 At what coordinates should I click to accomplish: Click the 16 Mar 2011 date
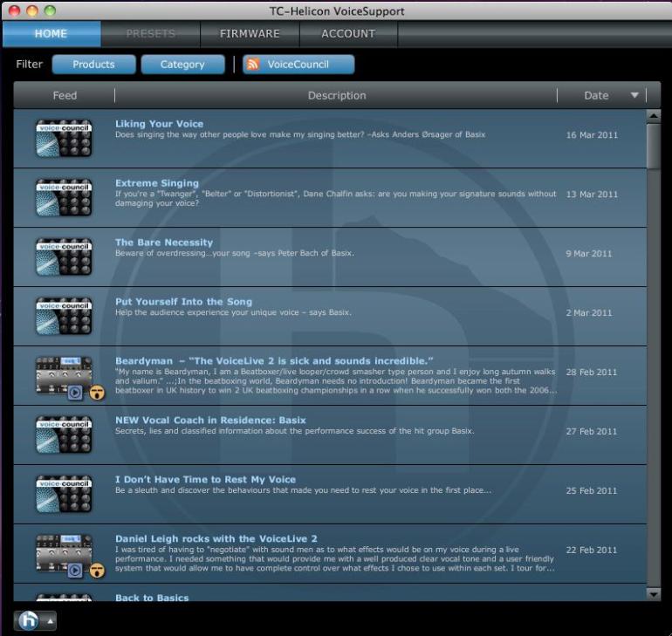(x=592, y=135)
